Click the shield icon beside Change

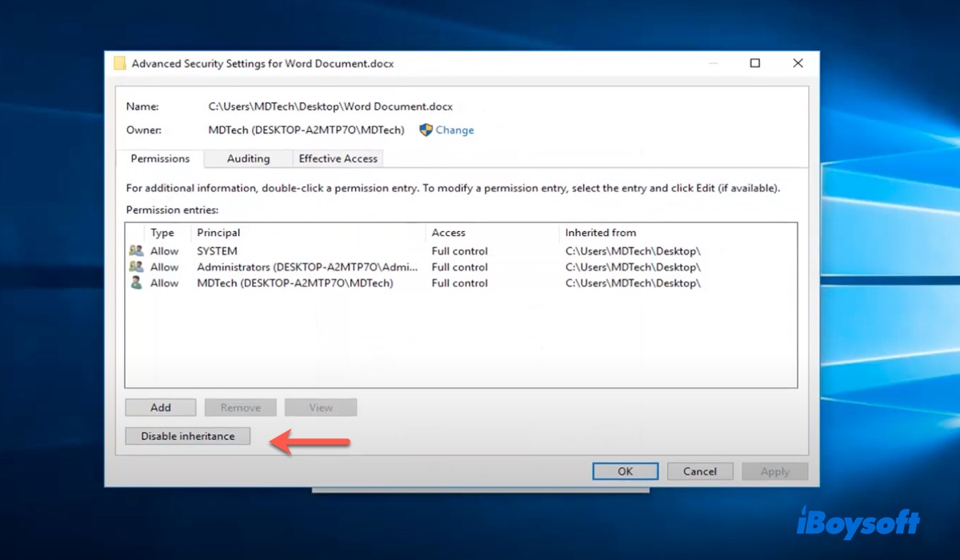[x=426, y=130]
